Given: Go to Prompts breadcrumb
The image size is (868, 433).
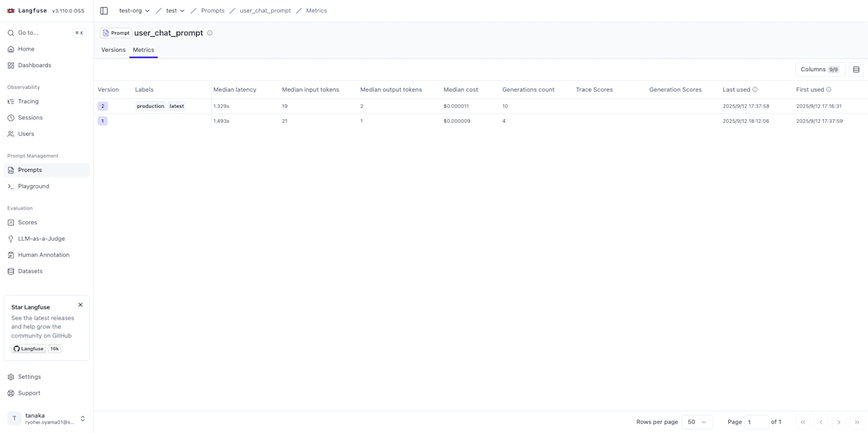Looking at the screenshot, I should point(213,11).
